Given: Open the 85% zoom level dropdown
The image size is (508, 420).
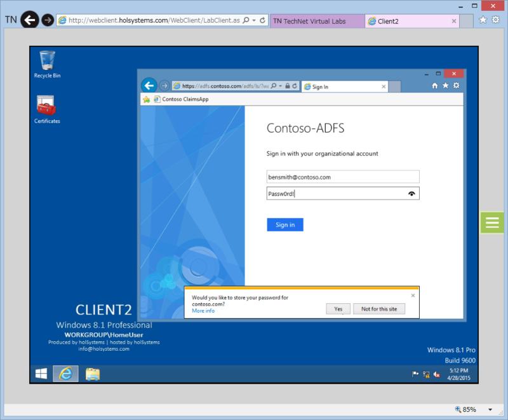Looking at the screenshot, I should click(x=490, y=410).
